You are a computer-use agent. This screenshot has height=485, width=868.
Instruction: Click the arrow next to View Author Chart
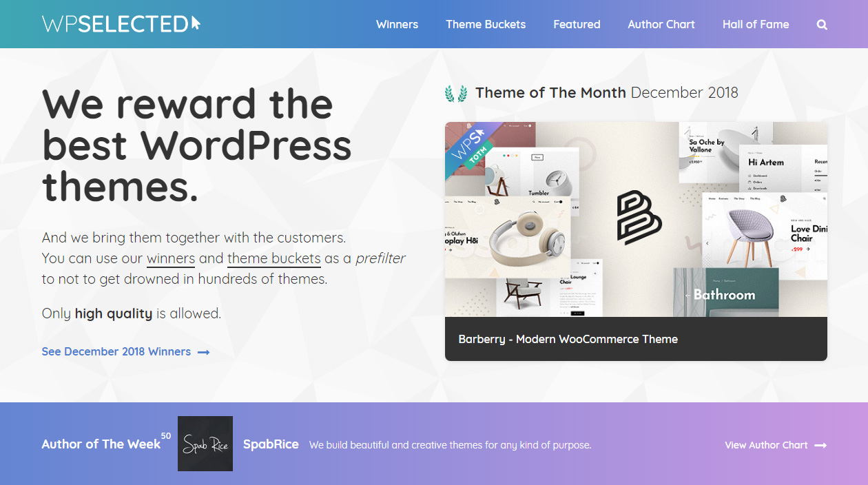click(820, 446)
